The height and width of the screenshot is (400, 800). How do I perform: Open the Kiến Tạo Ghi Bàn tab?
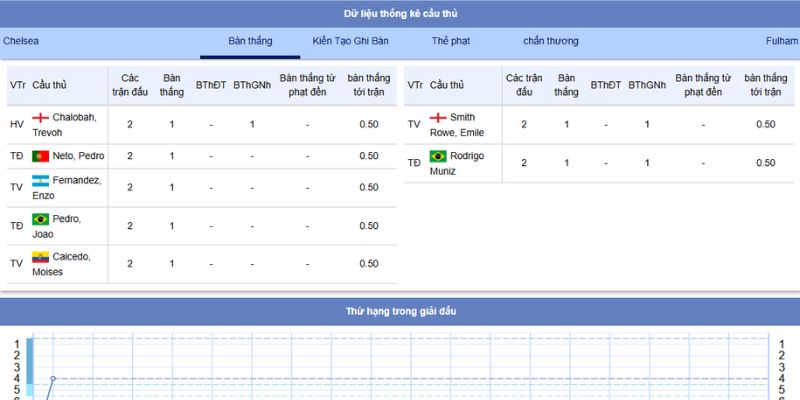(x=350, y=41)
